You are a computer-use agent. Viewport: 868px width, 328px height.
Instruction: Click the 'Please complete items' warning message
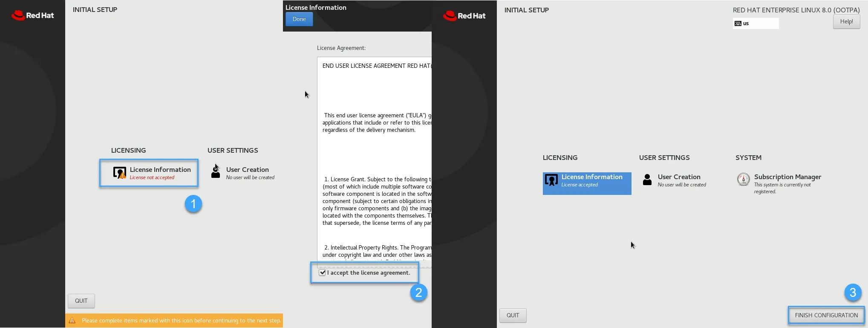pyautogui.click(x=181, y=321)
